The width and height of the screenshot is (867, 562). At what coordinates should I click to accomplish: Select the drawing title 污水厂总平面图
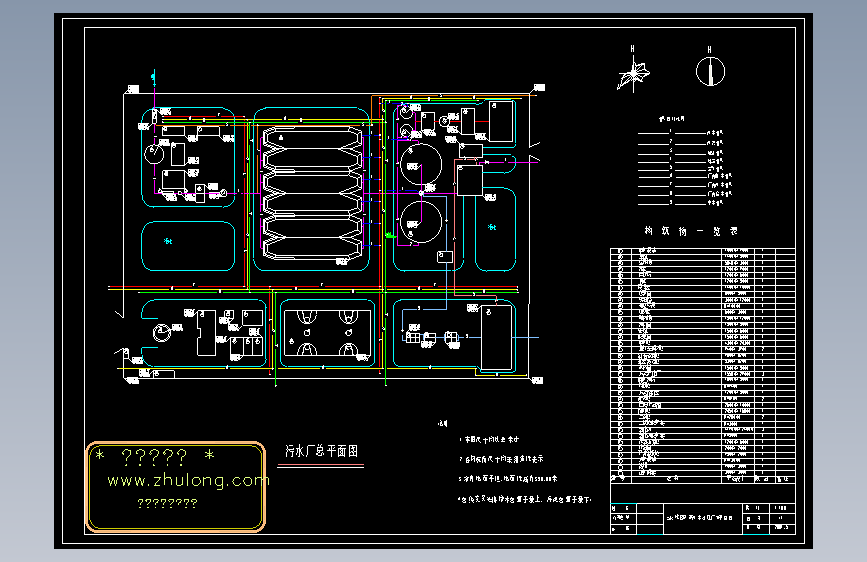[321, 451]
